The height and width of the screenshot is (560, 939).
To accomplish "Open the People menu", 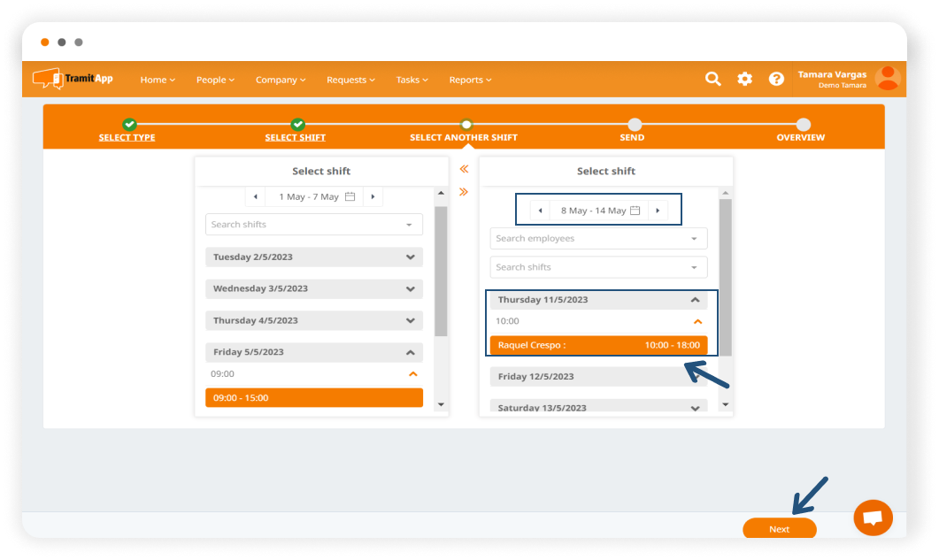I will (215, 80).
